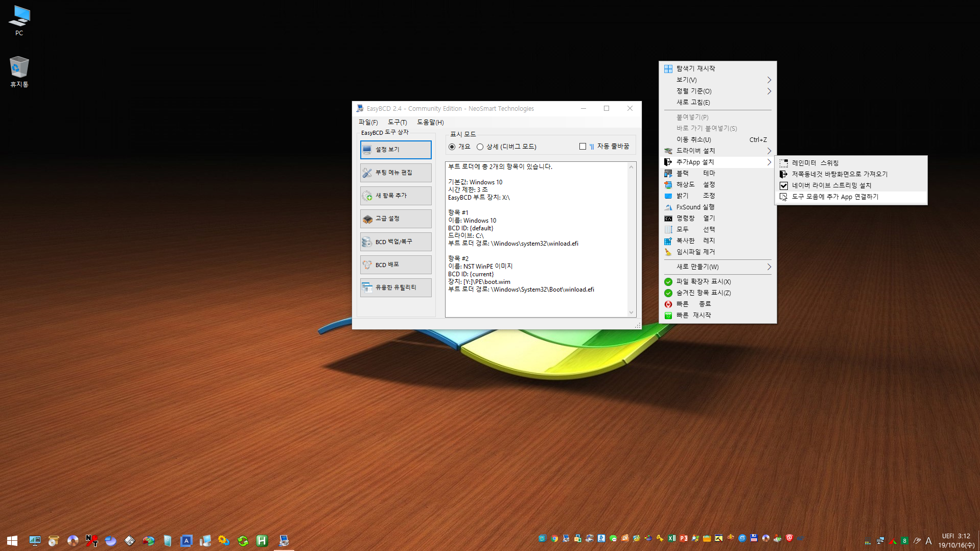Expand the 새로 만들기(W) submenu arrow

click(769, 267)
